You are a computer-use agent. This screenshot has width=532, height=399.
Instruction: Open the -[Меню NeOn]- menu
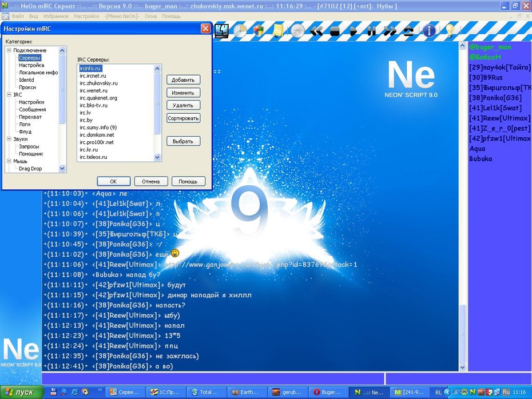click(122, 16)
